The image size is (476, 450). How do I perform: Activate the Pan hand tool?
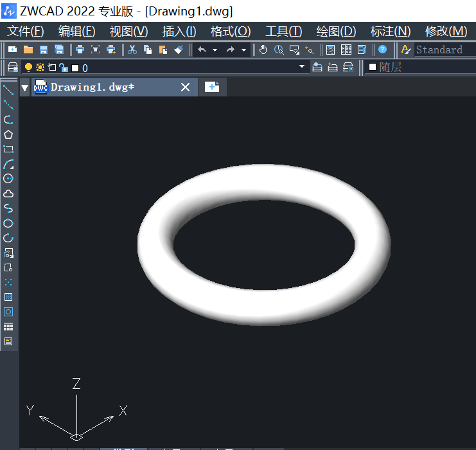pyautogui.click(x=263, y=50)
